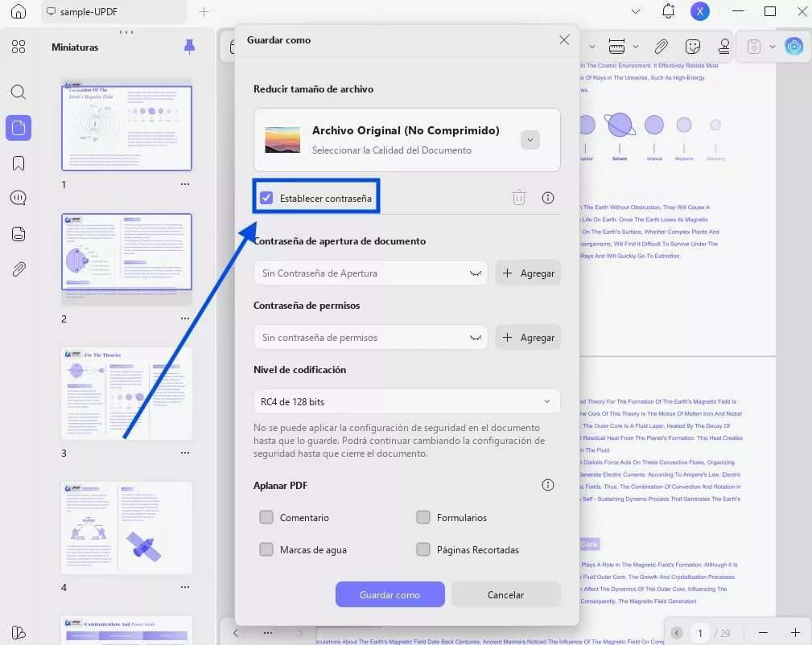
Task: Open notifications bell icon
Action: click(668, 11)
